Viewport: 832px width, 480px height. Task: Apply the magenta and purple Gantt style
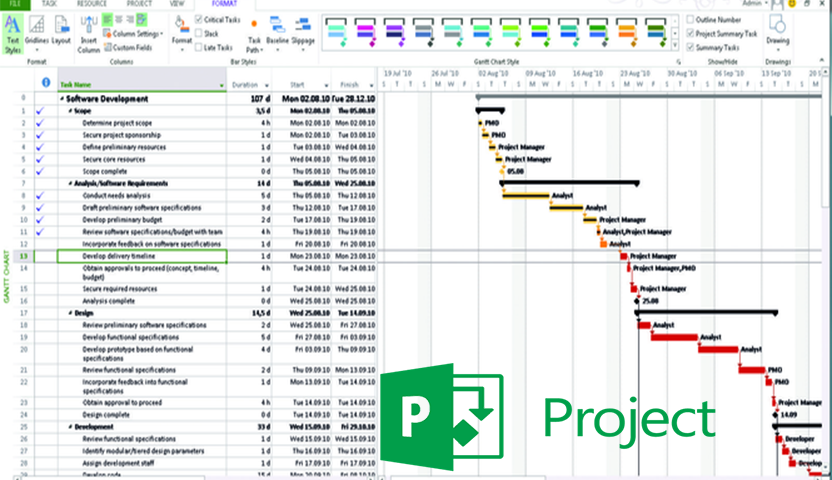(x=366, y=32)
